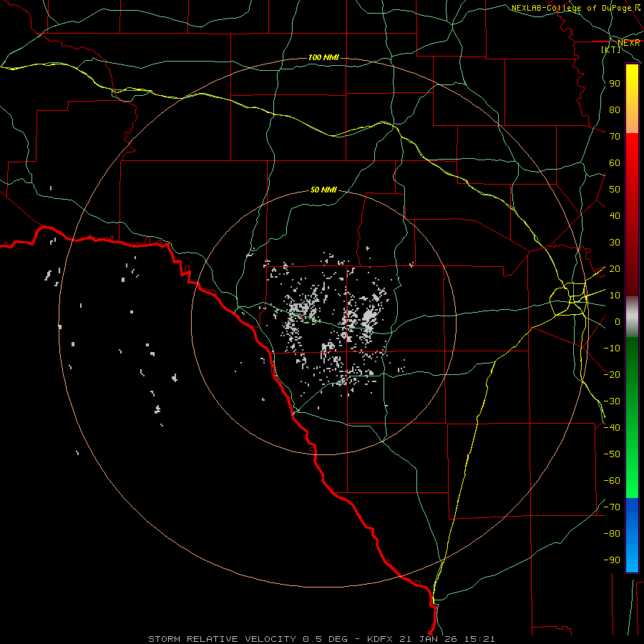Click the "-60" scale label
Viewport: 644px width, 644px height.
coord(612,481)
